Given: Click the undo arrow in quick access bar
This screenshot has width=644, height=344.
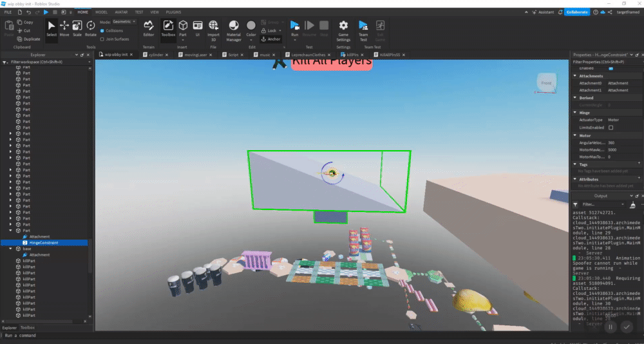Looking at the screenshot, I should point(29,12).
